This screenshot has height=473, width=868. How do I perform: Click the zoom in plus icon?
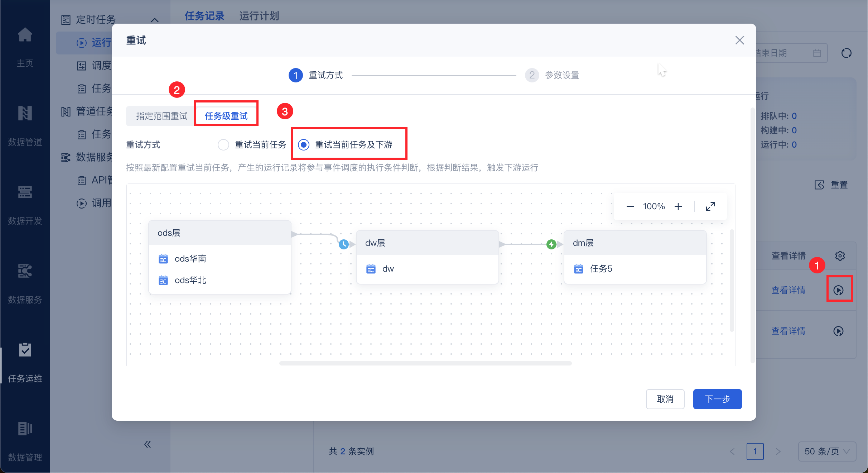pos(678,206)
